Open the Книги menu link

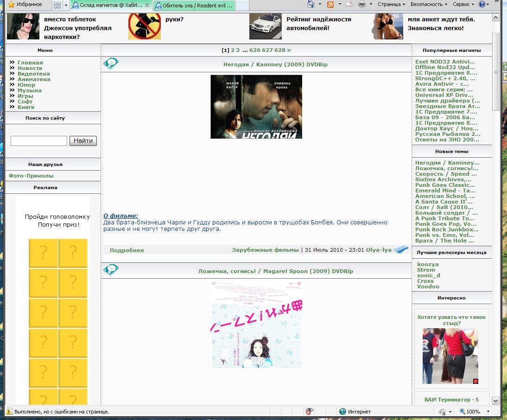[26, 107]
